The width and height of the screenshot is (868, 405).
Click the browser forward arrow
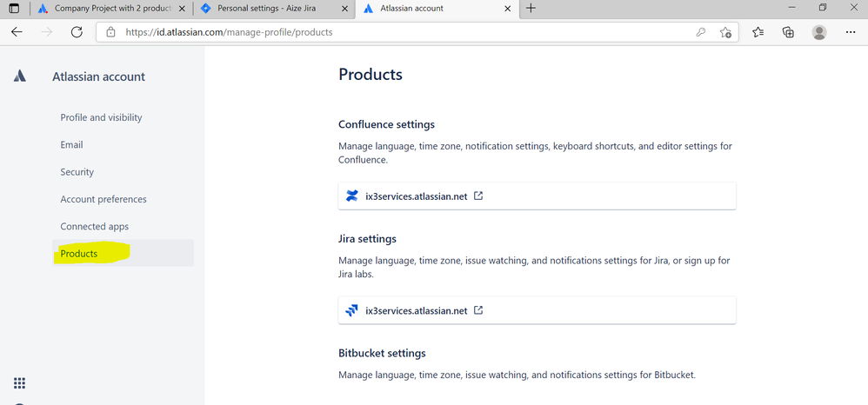pyautogui.click(x=47, y=32)
